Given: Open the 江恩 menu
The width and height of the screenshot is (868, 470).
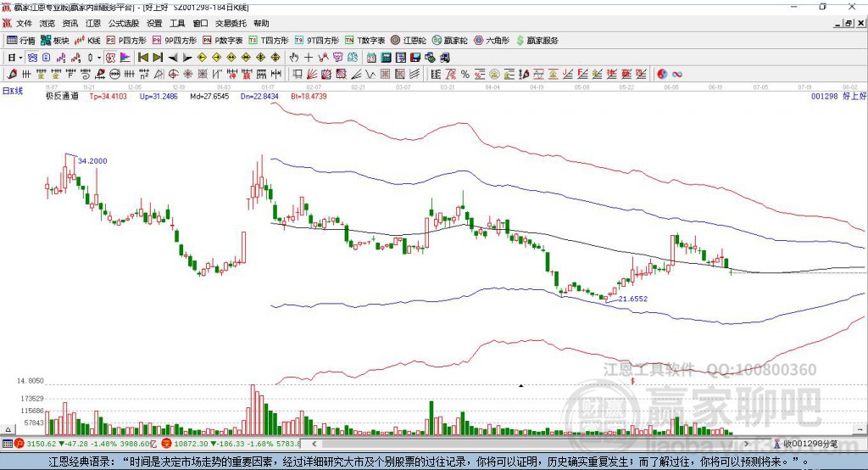Looking at the screenshot, I should tap(93, 23).
